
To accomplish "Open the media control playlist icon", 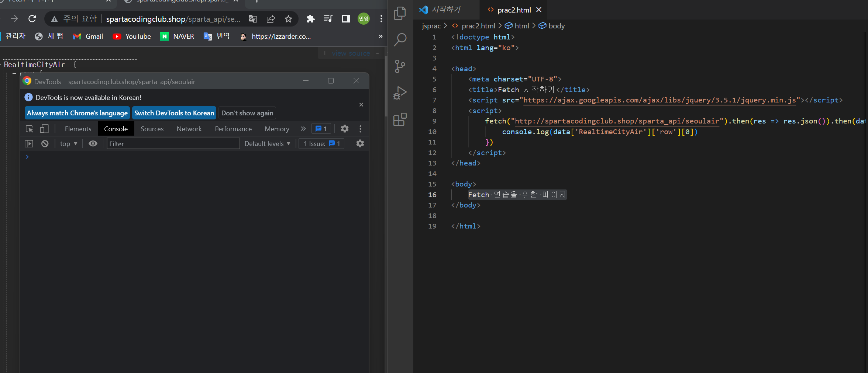I will point(328,19).
